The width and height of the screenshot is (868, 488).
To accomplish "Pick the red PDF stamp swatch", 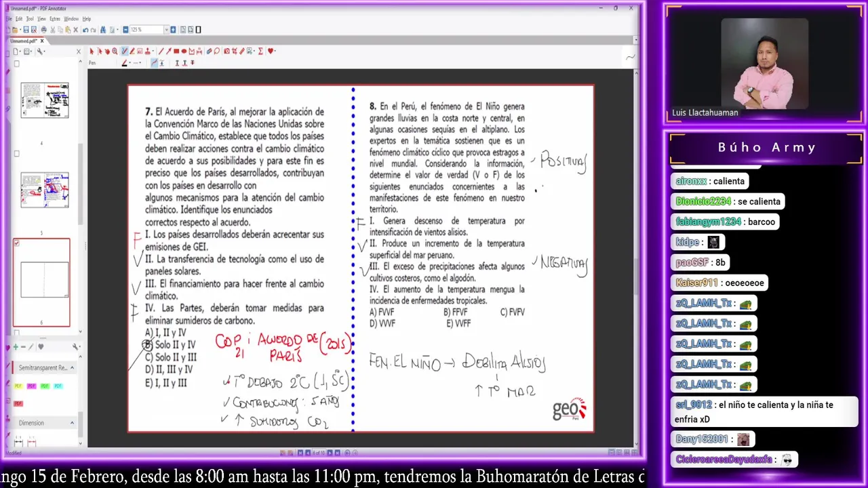I will [18, 403].
